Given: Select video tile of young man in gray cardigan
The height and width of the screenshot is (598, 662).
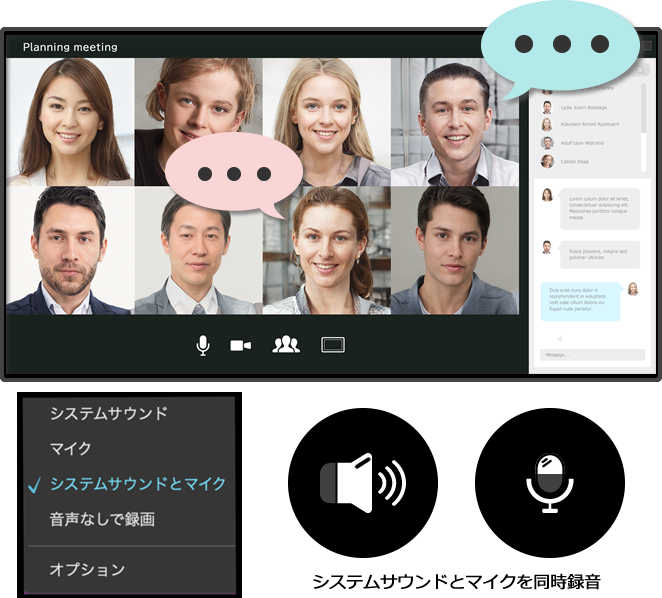Looking at the screenshot, I should (x=455, y=250).
